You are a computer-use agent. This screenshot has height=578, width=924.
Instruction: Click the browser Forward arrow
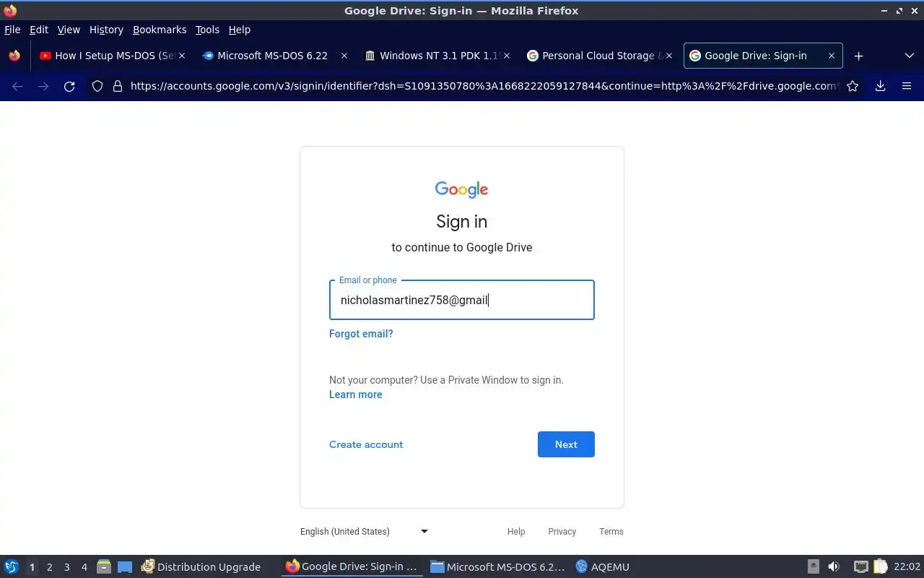click(x=43, y=86)
